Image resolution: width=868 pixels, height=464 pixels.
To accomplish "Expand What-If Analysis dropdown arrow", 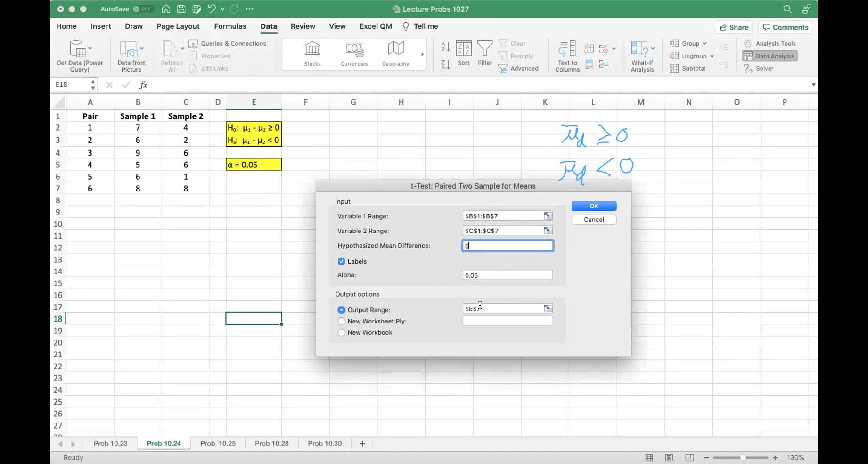I will 653,48.
